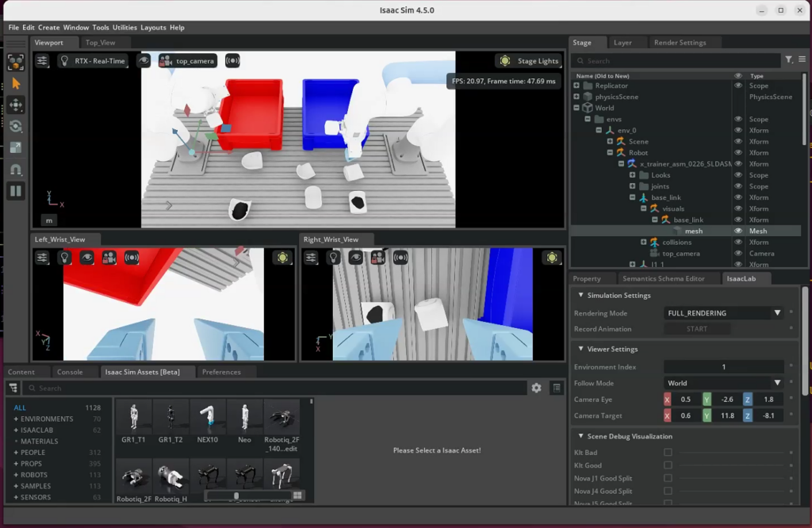The width and height of the screenshot is (812, 528).
Task: Open the Utilities menu
Action: click(x=124, y=28)
